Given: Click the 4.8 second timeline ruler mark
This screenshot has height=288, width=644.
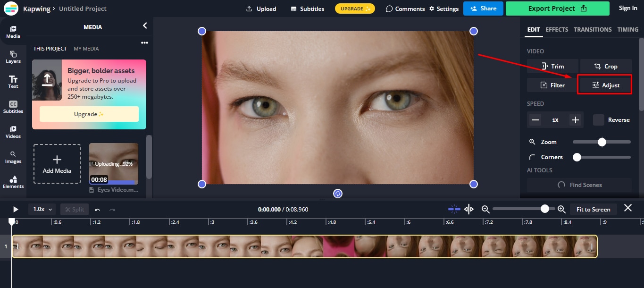Looking at the screenshot, I should coord(332,222).
